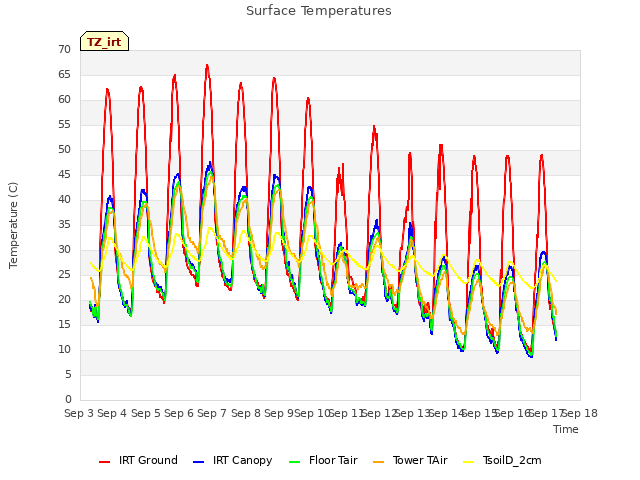Click the blue IRT Canopy legend swatch
640x480 pixels.
click(x=198, y=462)
